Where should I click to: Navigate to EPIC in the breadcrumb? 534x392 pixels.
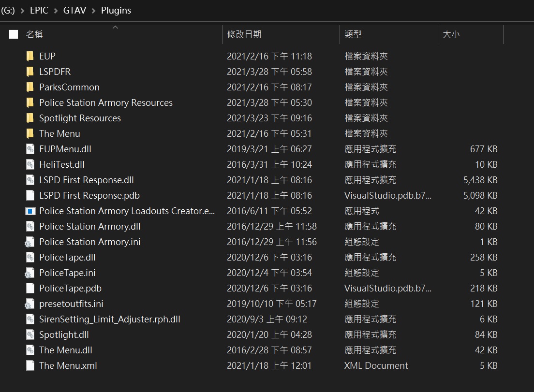(x=39, y=10)
